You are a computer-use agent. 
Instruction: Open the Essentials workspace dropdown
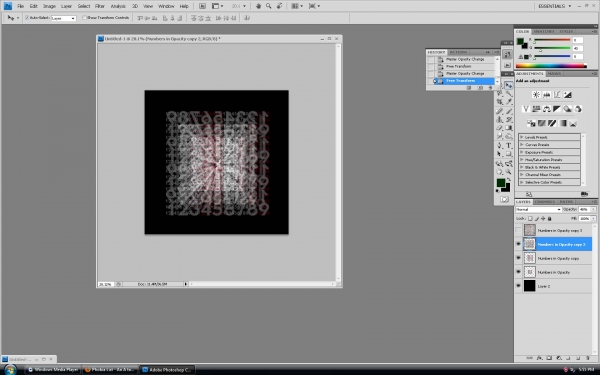pyautogui.click(x=554, y=6)
